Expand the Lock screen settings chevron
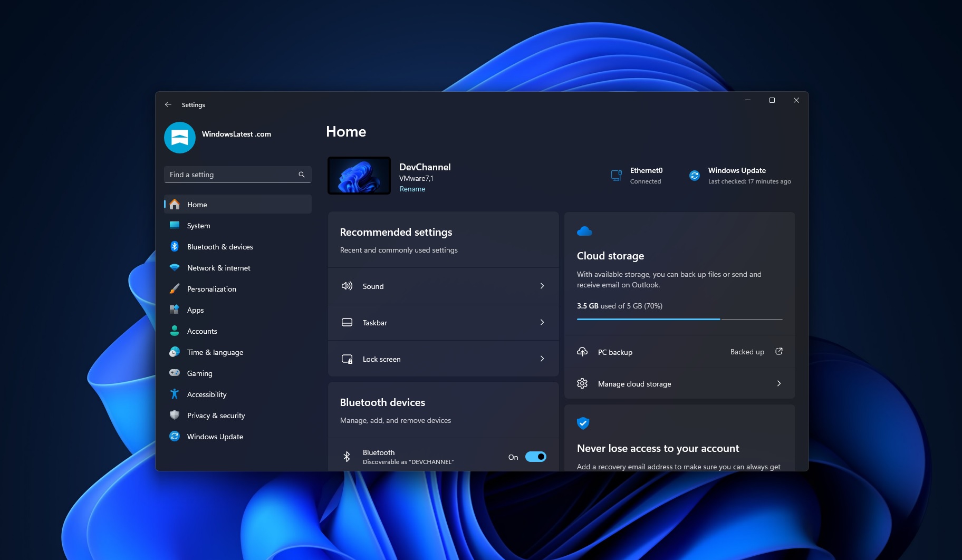962x560 pixels. click(x=542, y=359)
